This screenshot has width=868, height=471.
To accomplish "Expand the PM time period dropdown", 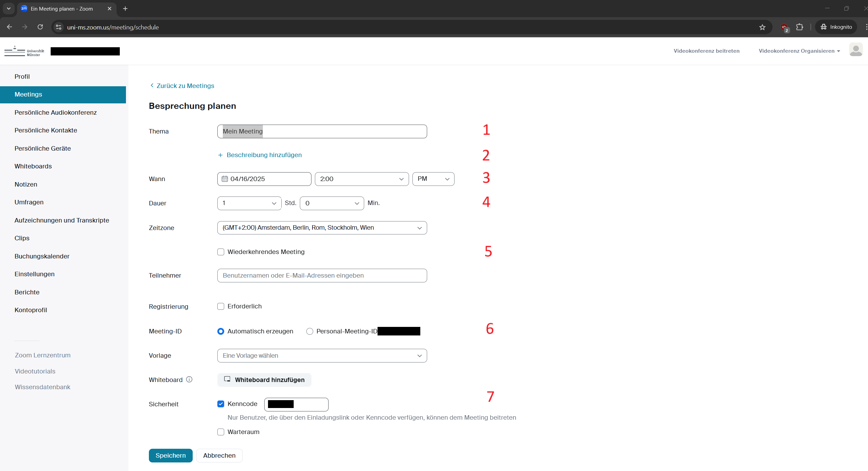I will (x=433, y=179).
